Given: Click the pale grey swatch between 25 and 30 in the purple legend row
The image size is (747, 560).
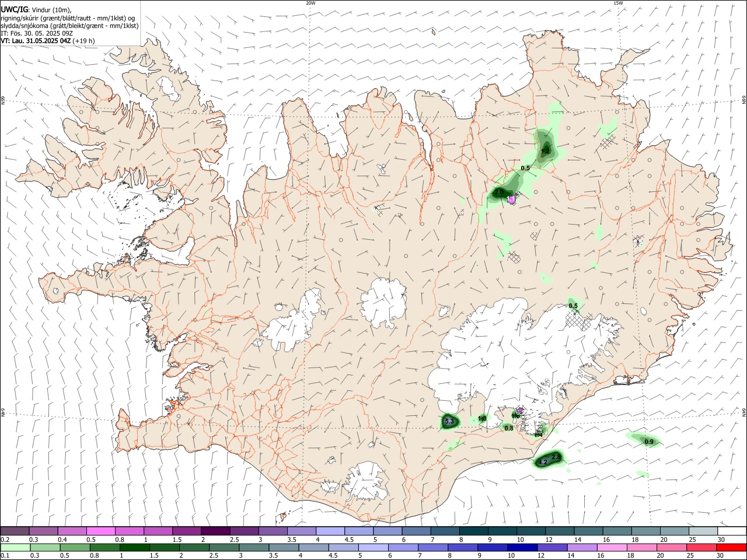Looking at the screenshot, I should pyautogui.click(x=703, y=531).
